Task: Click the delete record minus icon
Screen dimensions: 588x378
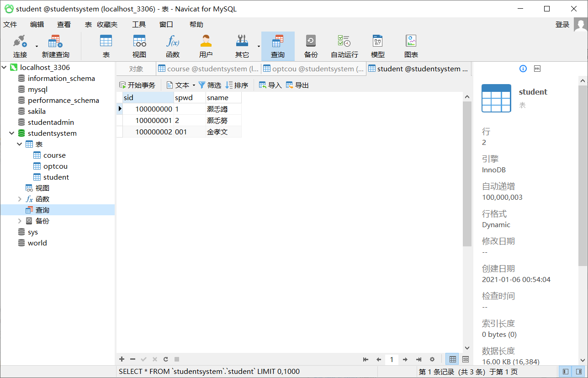Action: coord(132,359)
